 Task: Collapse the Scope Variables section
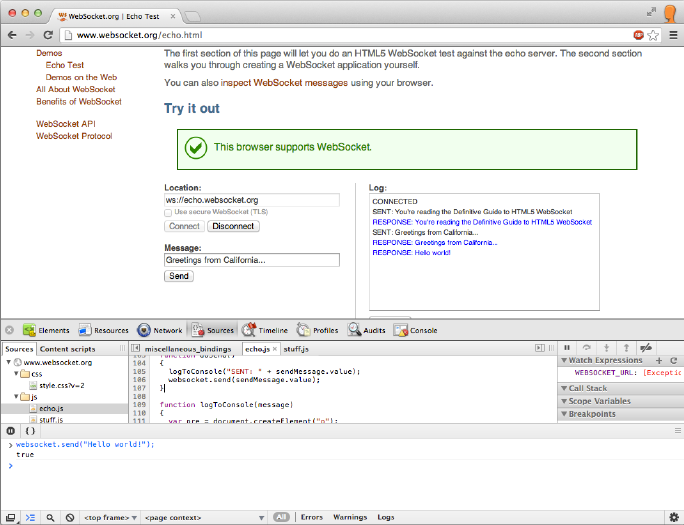(564, 401)
